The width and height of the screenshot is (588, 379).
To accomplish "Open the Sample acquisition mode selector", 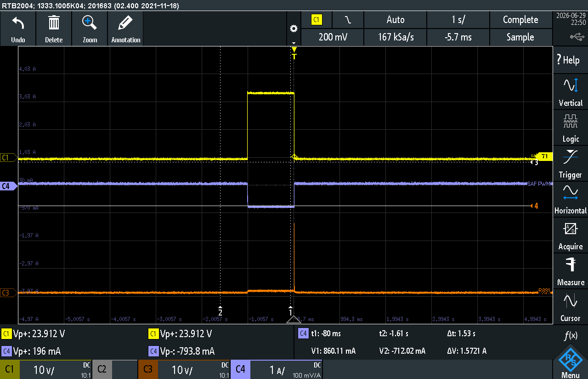I will pos(520,37).
